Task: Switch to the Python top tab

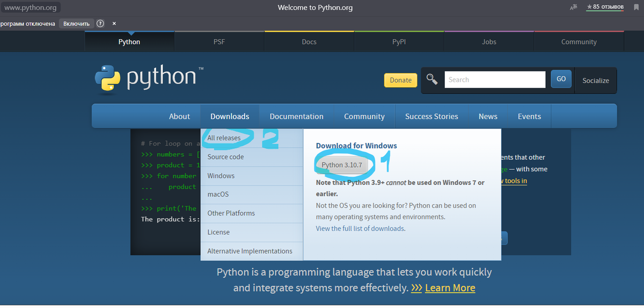Action: coord(129,41)
